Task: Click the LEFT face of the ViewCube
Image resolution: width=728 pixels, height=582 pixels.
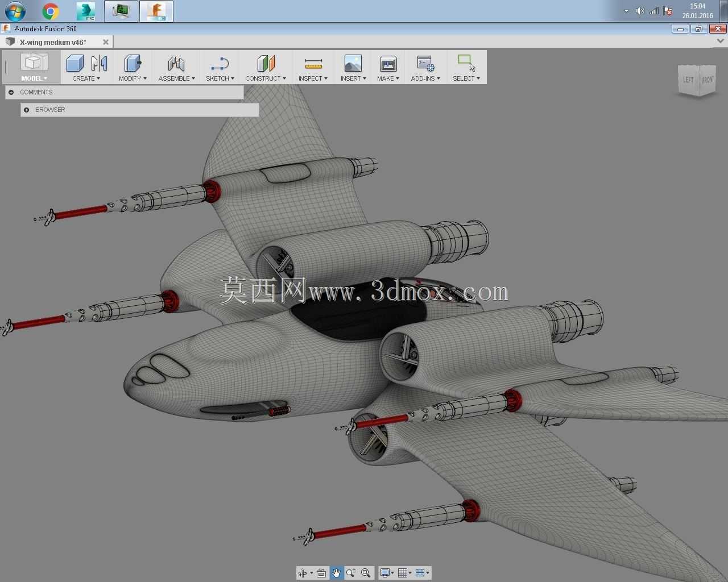Action: (688, 80)
